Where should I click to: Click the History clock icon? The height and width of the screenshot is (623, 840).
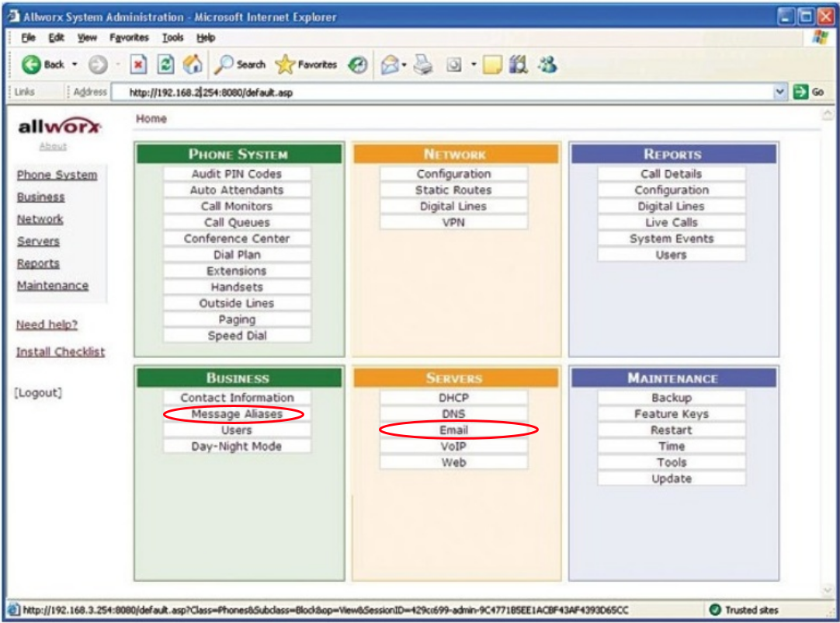pos(357,65)
